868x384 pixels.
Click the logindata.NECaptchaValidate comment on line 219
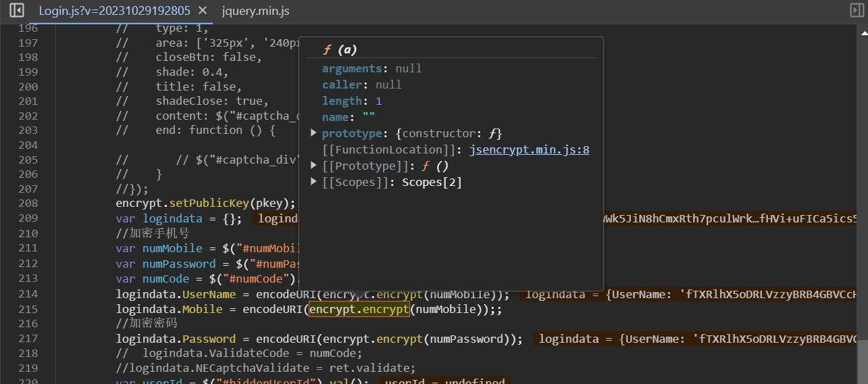pyautogui.click(x=266, y=368)
